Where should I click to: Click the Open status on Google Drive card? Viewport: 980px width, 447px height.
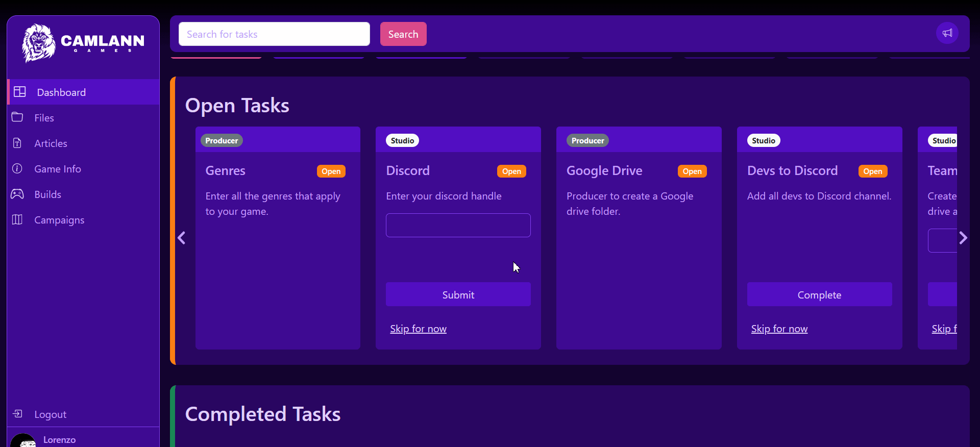pyautogui.click(x=692, y=171)
